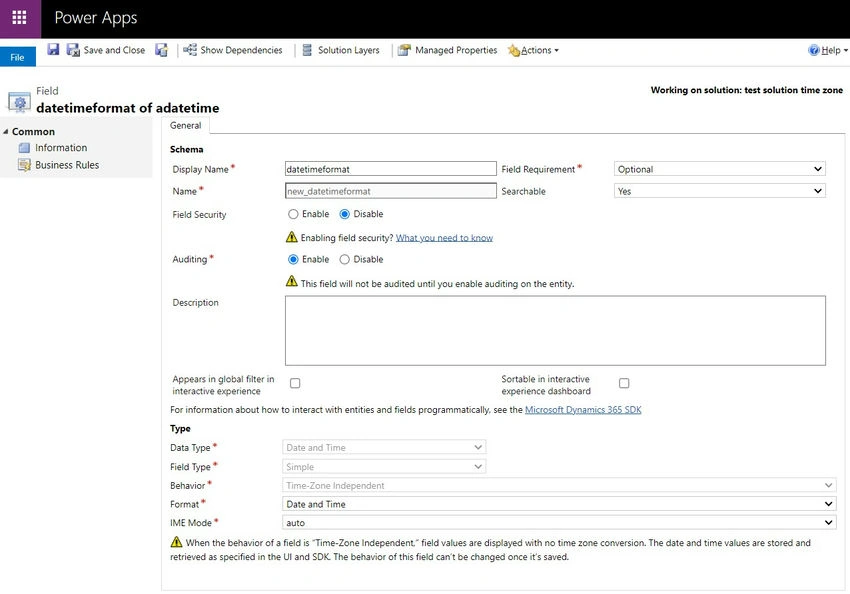Select Enable for Auditing
The width and height of the screenshot is (850, 594).
[293, 260]
